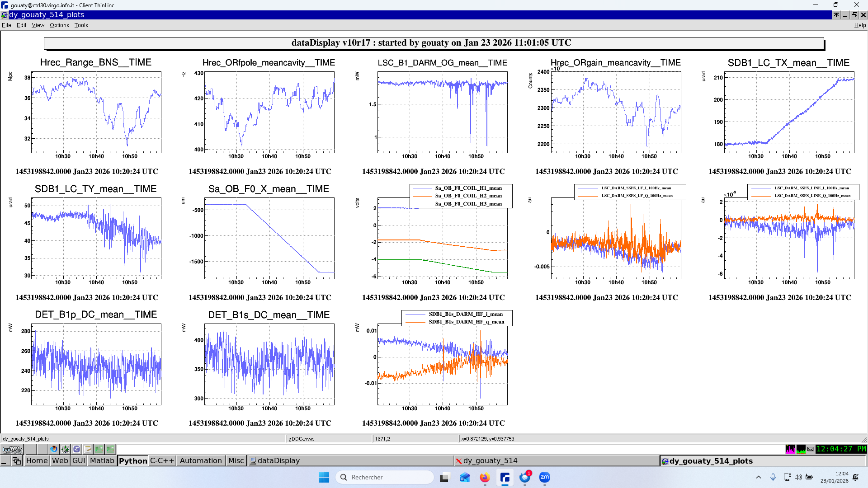Open the Tools dropdown menu
Image resolution: width=868 pixels, height=488 pixels.
(x=81, y=25)
